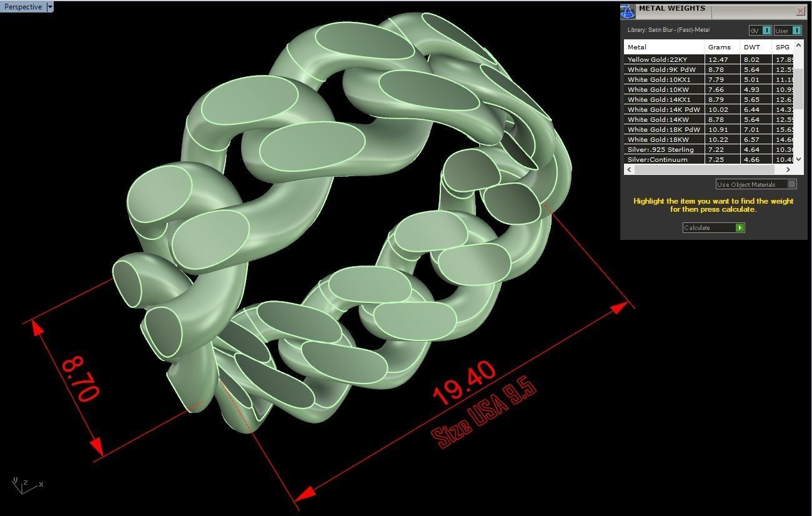Select the Silver:Continuum row
812x516 pixels.
709,159
